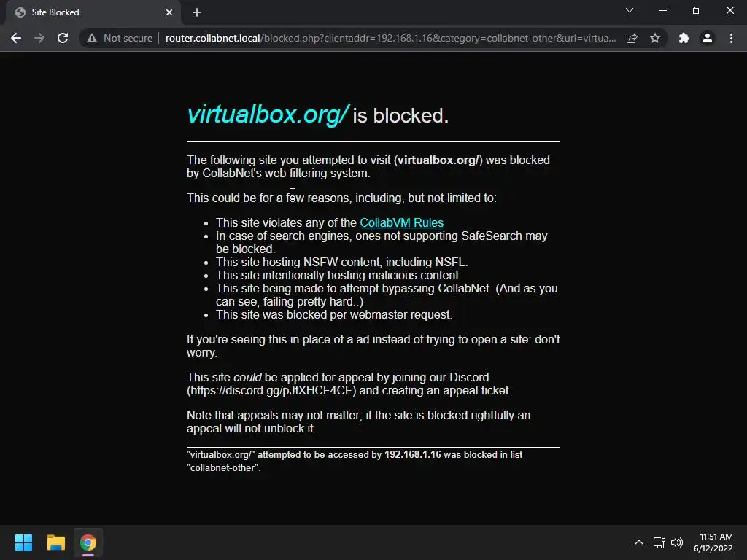Click the "collabnet-other" list name text

[x=222, y=468]
